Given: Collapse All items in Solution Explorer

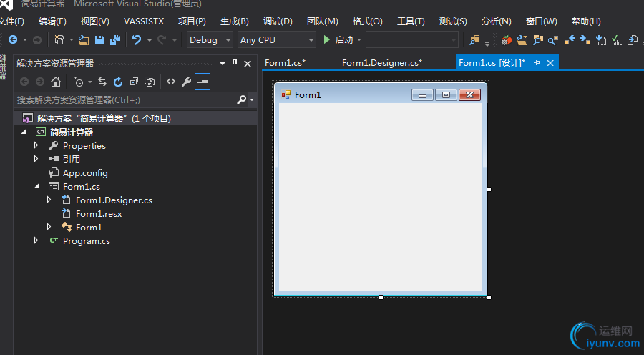Looking at the screenshot, I should click(134, 82).
